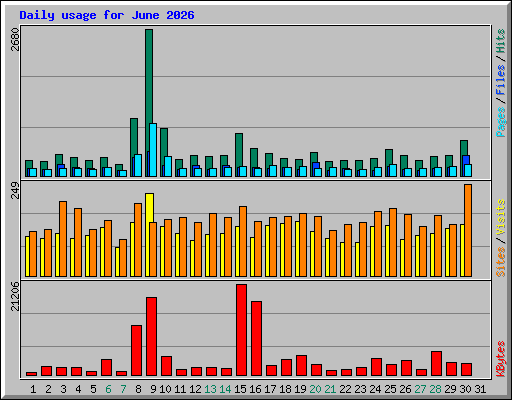Select the red KBytes bar for day 28

coord(436,364)
